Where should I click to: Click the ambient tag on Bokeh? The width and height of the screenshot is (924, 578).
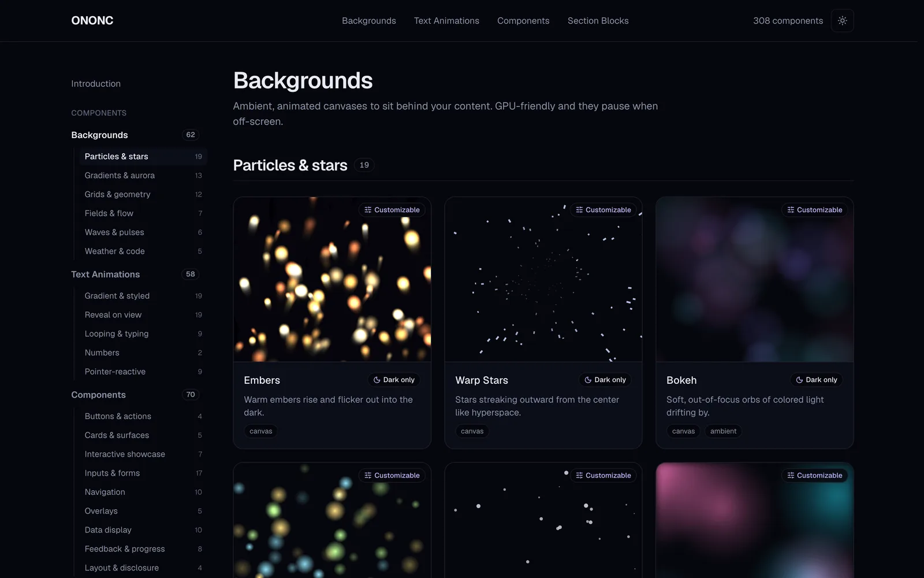click(723, 431)
